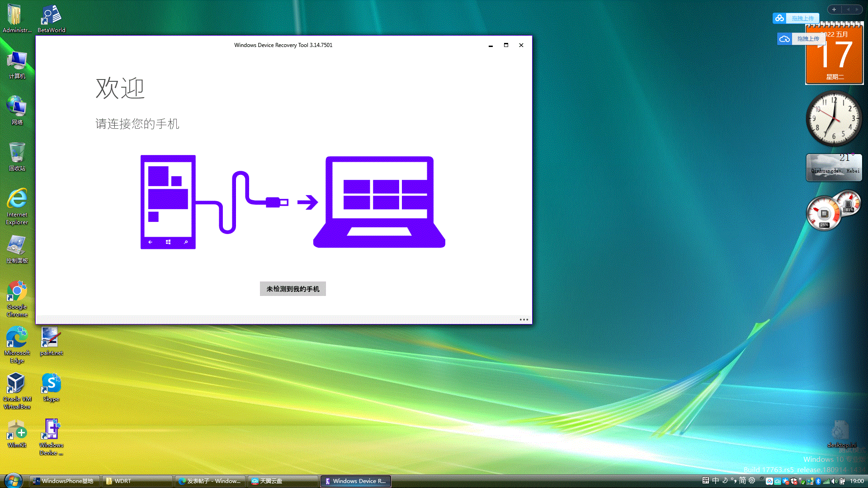Switch to 天翼云盘 taskbar item
868x488 pixels.
point(283,481)
